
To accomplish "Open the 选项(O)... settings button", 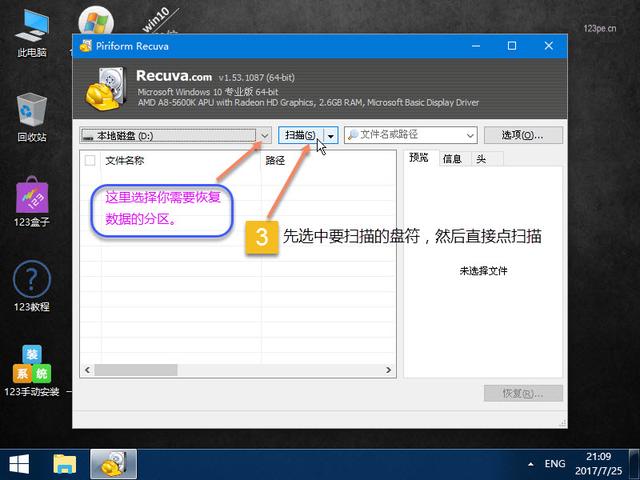I will [523, 135].
